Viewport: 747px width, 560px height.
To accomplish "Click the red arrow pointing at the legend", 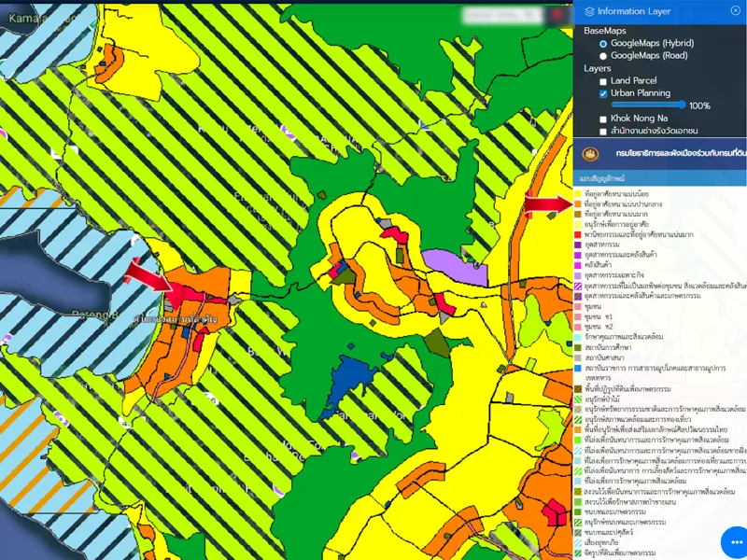I will [x=546, y=203].
